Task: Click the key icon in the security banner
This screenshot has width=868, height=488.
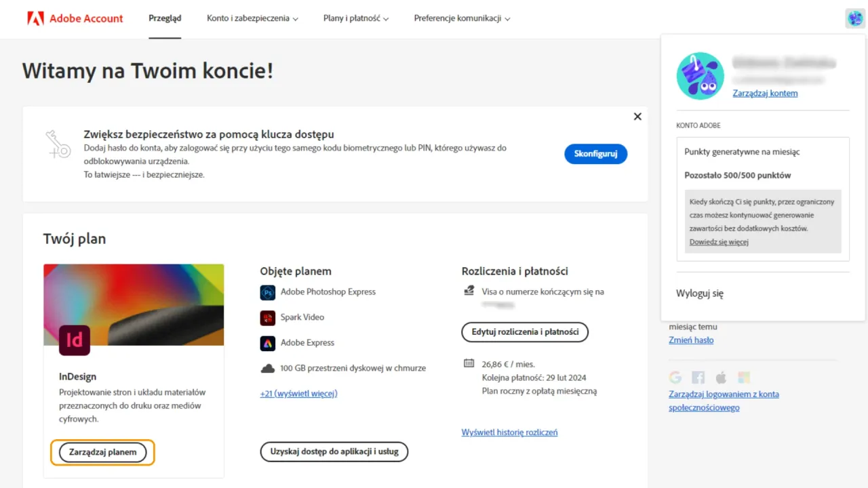Action: pyautogui.click(x=58, y=144)
